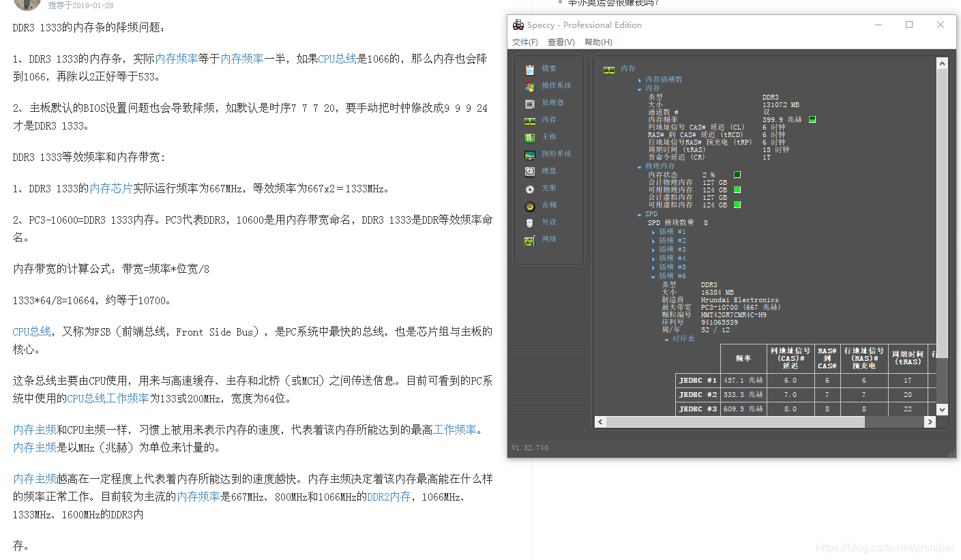The width and height of the screenshot is (961, 560).
Task: Click the horizontal scrollbar thumb in Speccy
Action: [x=735, y=422]
